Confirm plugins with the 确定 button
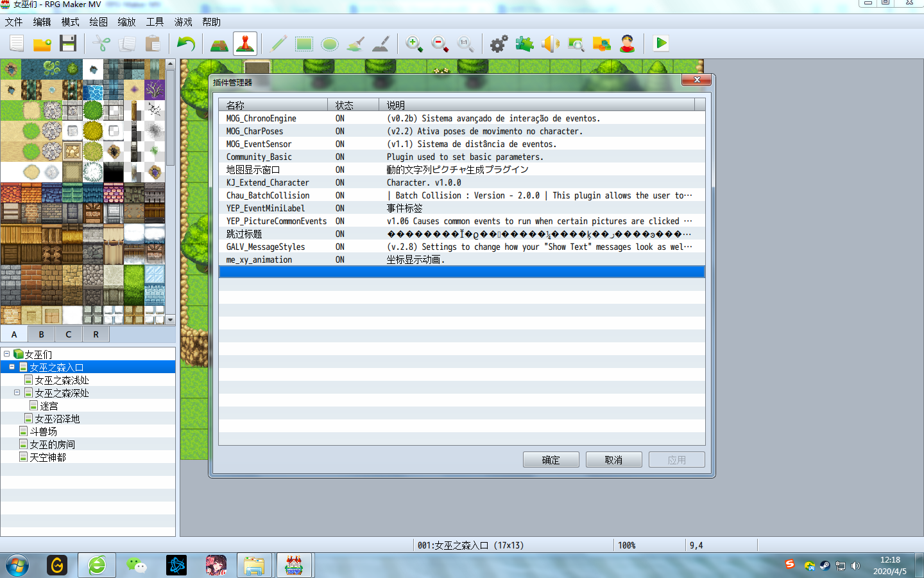This screenshot has width=924, height=578. point(551,460)
